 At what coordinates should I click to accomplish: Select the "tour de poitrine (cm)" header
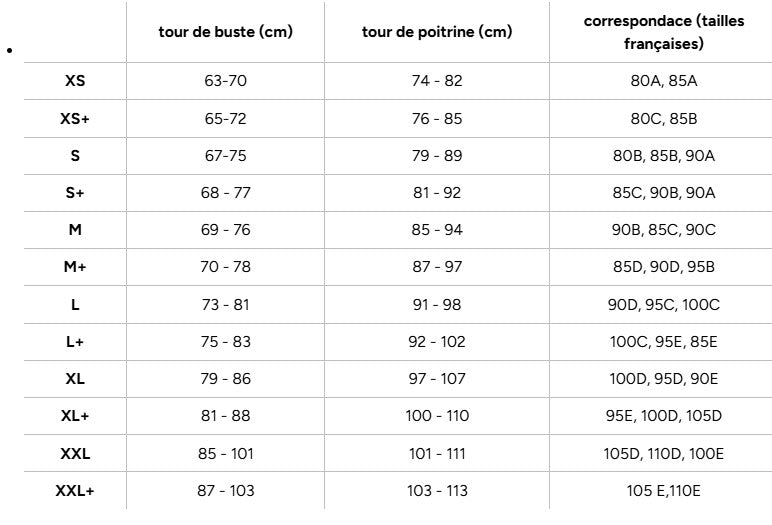coord(437,32)
